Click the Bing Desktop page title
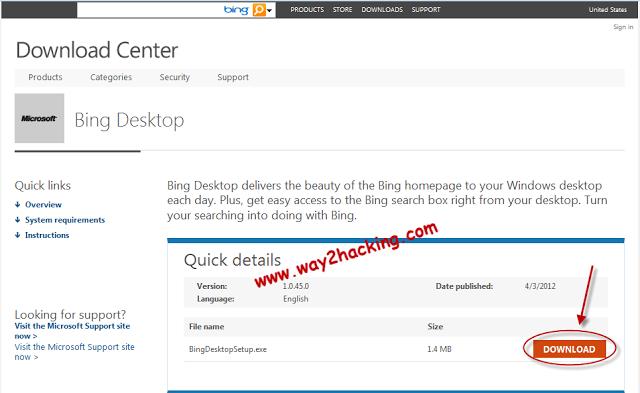This screenshot has height=393, width=640. (x=129, y=121)
